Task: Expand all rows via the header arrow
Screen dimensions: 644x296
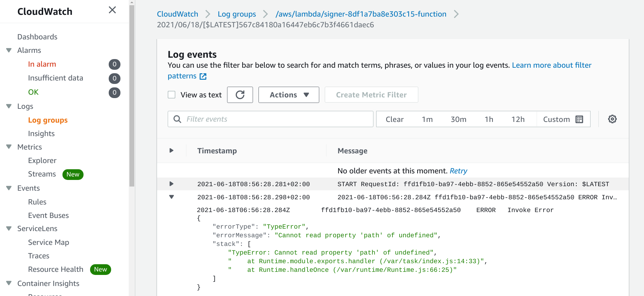Action: 171,151
